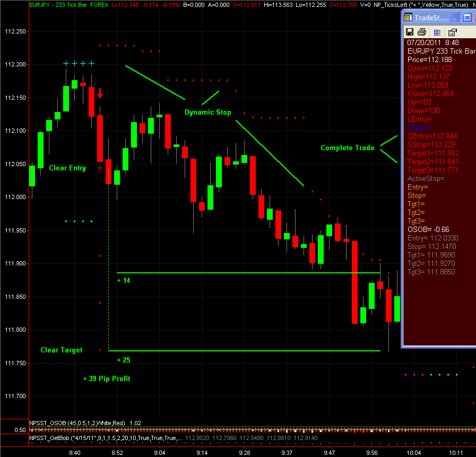
Task: Select the + 39 Pip Profit annotation
Action: (107, 378)
